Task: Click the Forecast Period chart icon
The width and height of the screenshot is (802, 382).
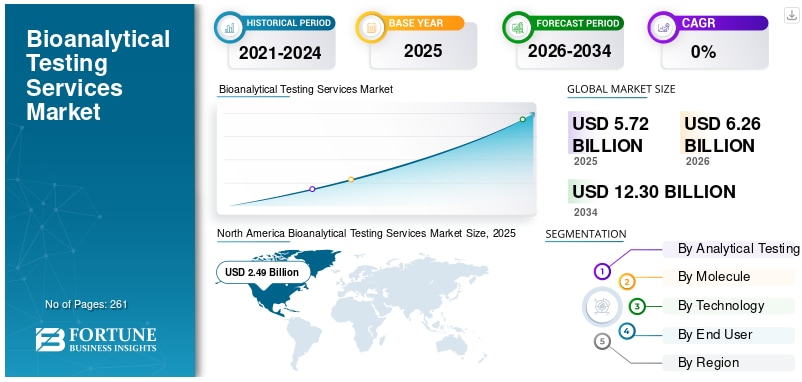Action: click(518, 27)
